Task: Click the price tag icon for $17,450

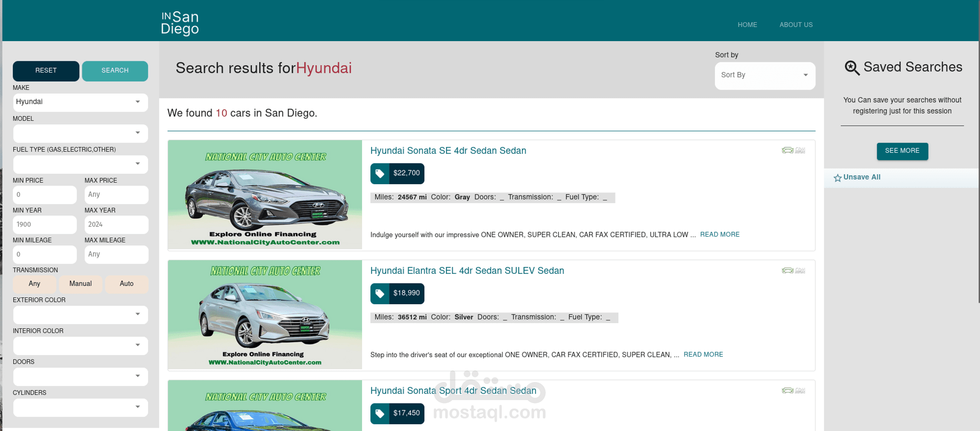Action: (380, 413)
